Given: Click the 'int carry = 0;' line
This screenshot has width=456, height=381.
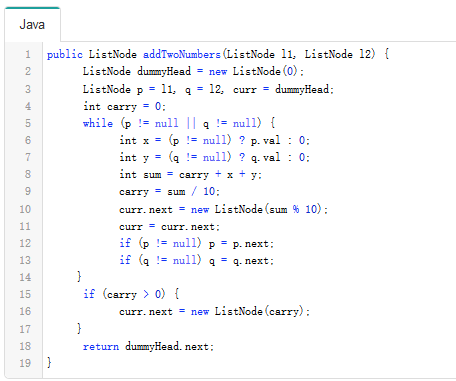Looking at the screenshot, I should [124, 106].
